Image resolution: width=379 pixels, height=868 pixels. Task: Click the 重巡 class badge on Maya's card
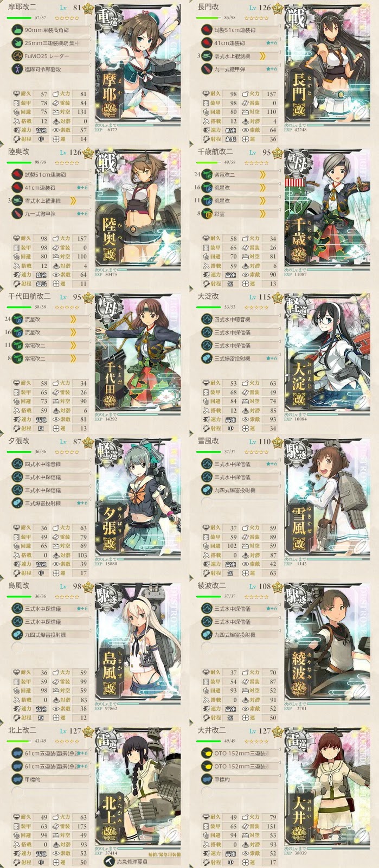[106, 20]
